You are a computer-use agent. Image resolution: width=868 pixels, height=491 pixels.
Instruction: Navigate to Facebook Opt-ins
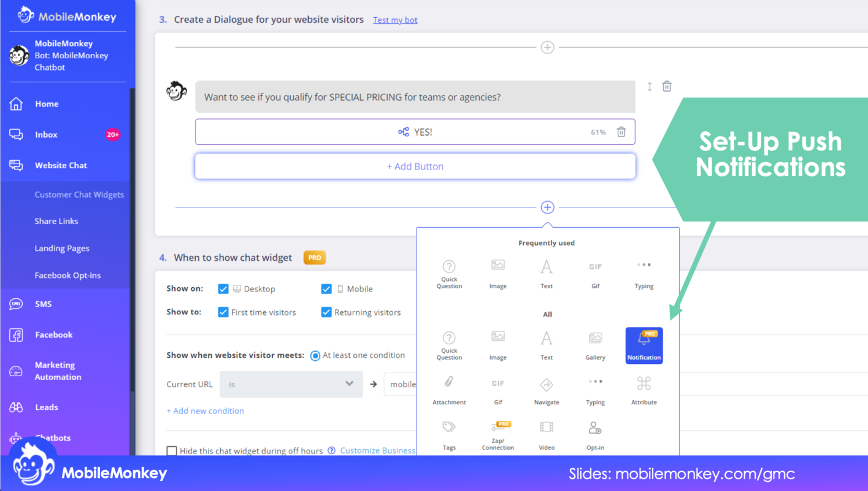tap(67, 275)
